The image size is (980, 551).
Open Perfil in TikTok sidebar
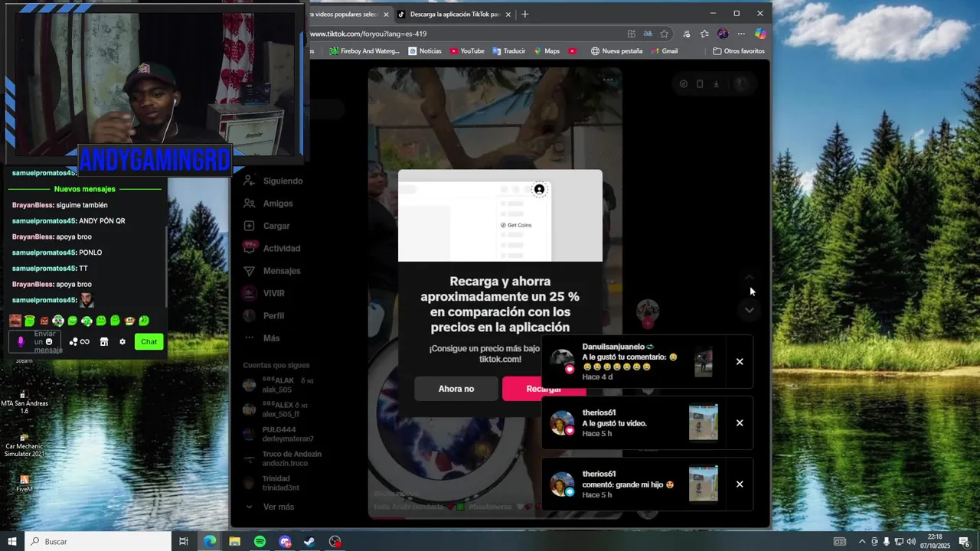(x=264, y=315)
